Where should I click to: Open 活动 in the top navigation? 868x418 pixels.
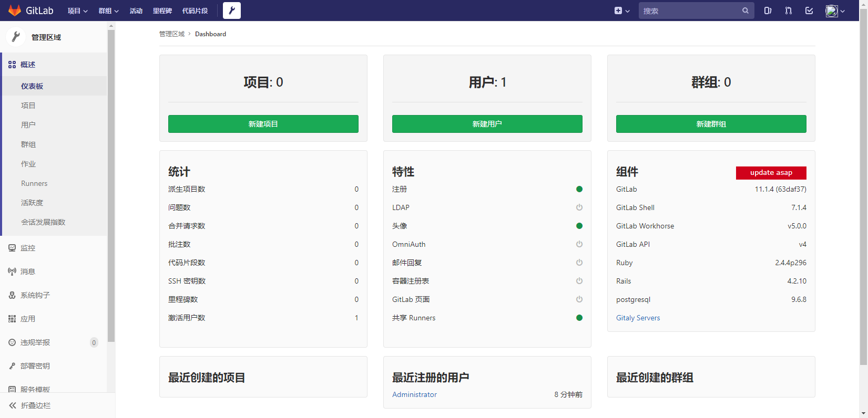coord(136,11)
